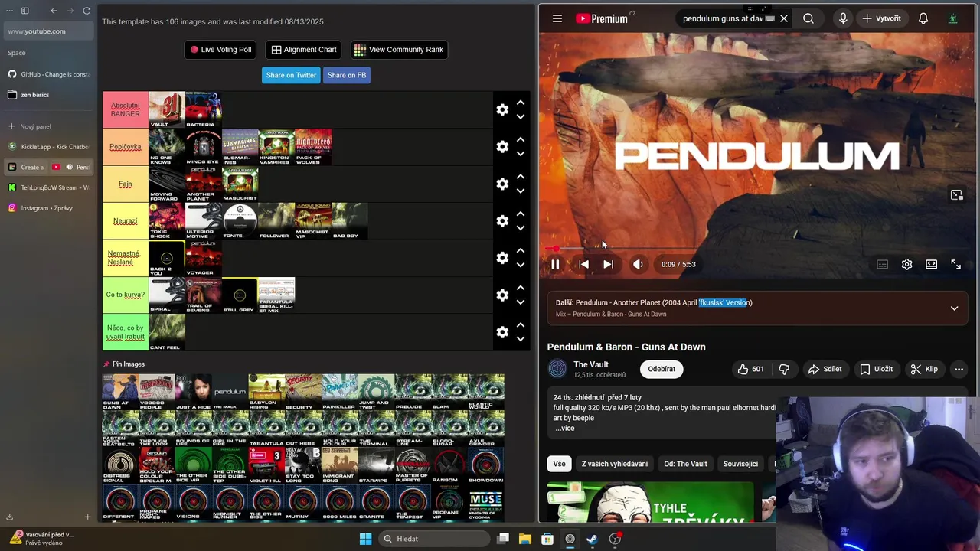Open settings gear for Absolutní BANGER tier
980x551 pixels.
coord(502,109)
